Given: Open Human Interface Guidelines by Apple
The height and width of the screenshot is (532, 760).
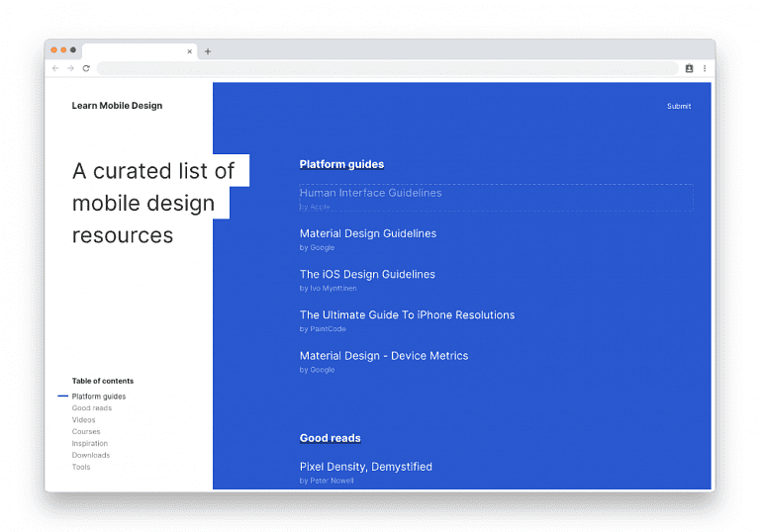Looking at the screenshot, I should pos(370,194).
